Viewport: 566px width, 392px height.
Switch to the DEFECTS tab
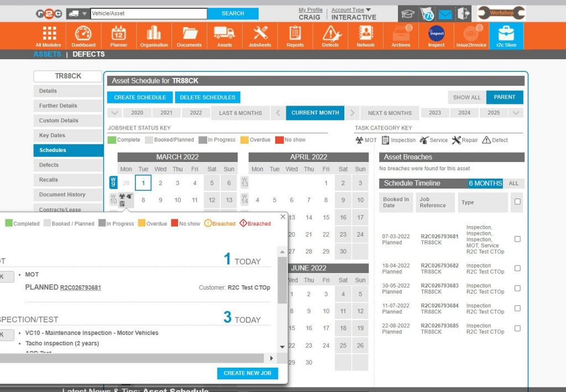(88, 54)
